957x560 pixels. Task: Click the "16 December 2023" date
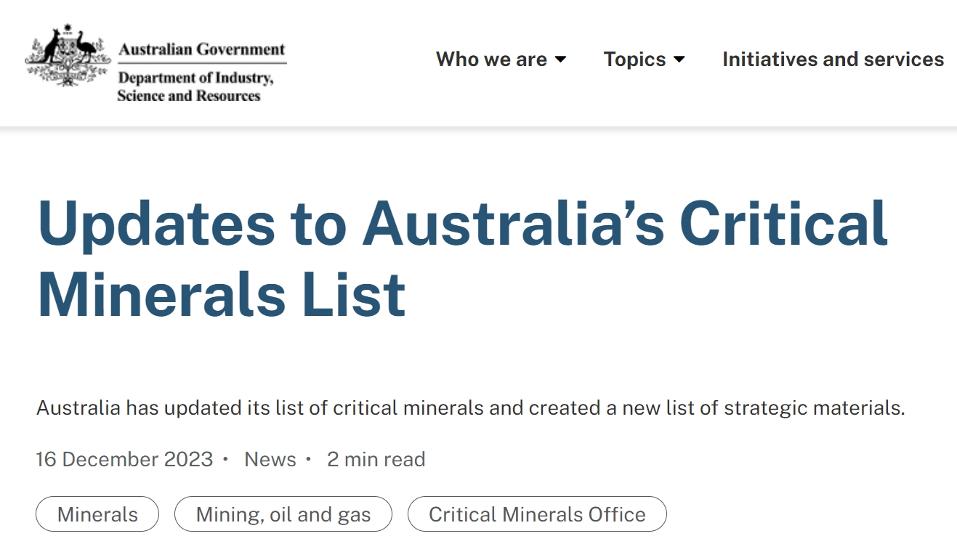point(124,459)
